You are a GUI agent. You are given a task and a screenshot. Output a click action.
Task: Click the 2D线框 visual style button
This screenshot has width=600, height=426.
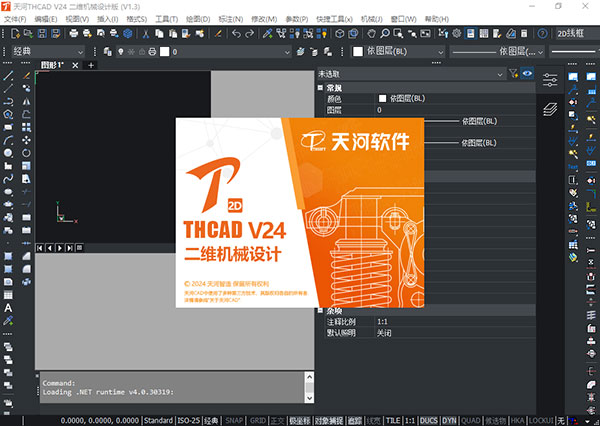click(x=572, y=33)
